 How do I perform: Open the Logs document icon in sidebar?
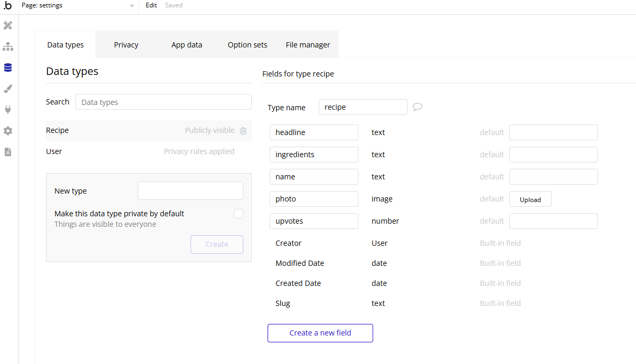(8, 152)
